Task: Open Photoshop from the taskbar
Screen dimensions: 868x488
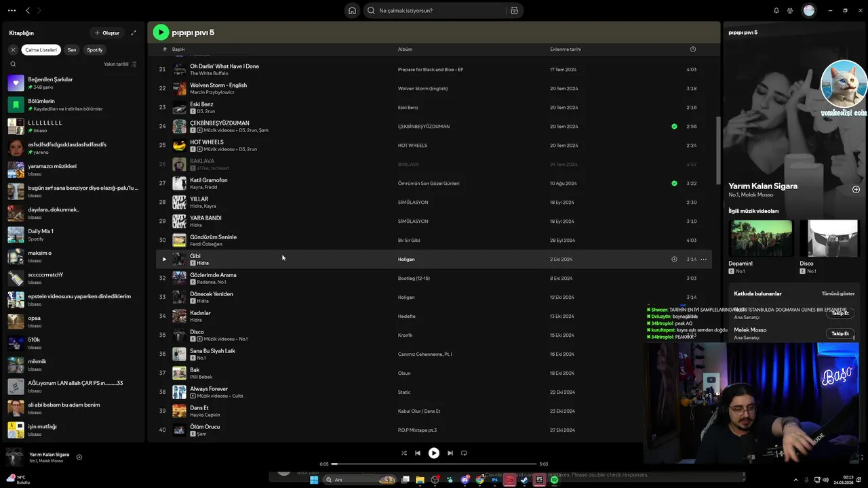Action: [x=494, y=480]
